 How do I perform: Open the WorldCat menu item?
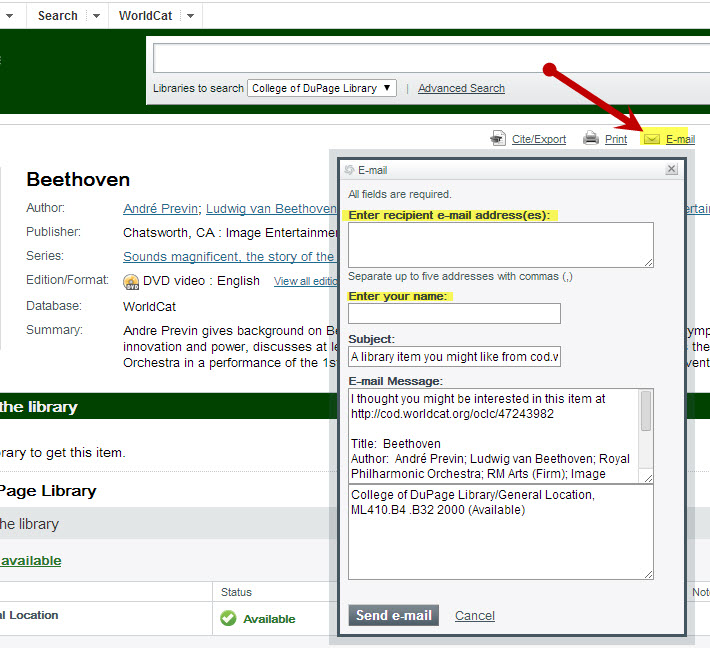coord(144,16)
